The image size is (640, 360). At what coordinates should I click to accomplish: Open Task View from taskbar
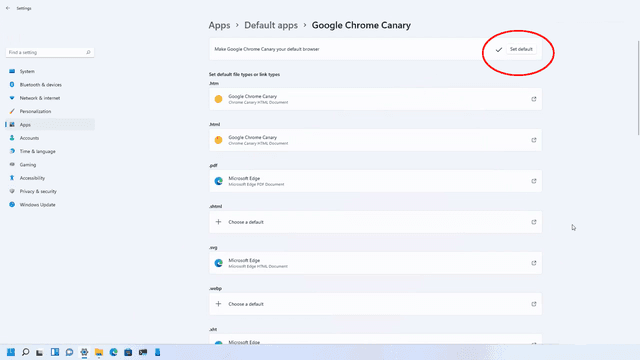coord(40,352)
